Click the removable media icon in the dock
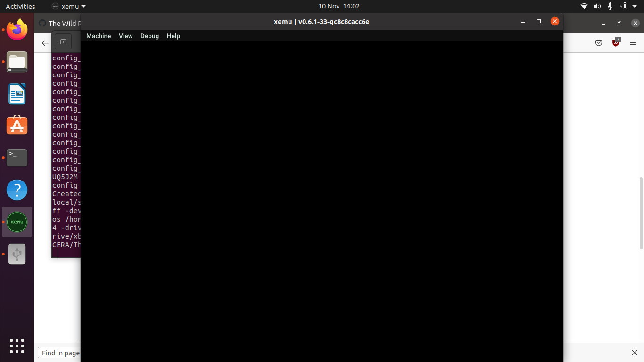 (x=17, y=254)
